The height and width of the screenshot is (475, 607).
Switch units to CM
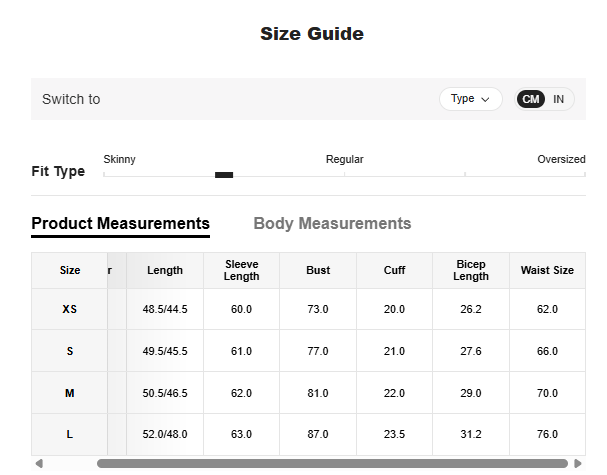point(531,99)
